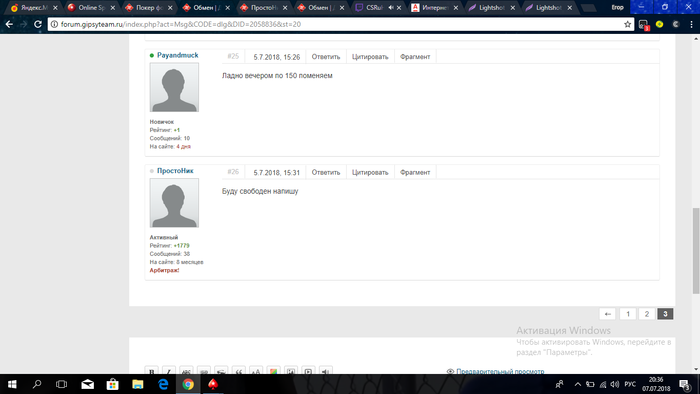Click Payandmuck's avatar image

point(174,87)
